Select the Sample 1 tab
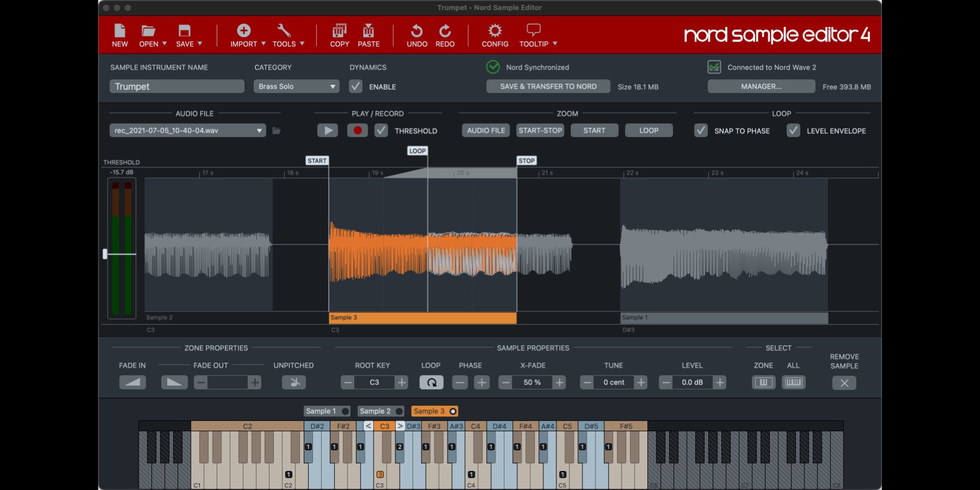 click(327, 411)
